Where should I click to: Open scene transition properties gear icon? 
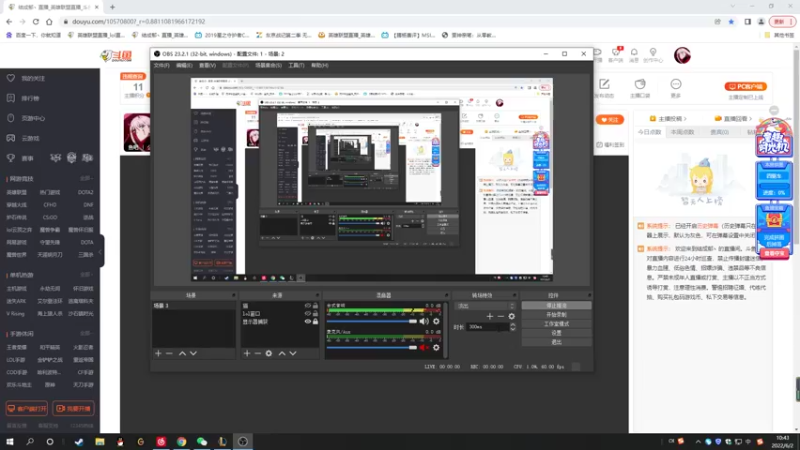(512, 316)
